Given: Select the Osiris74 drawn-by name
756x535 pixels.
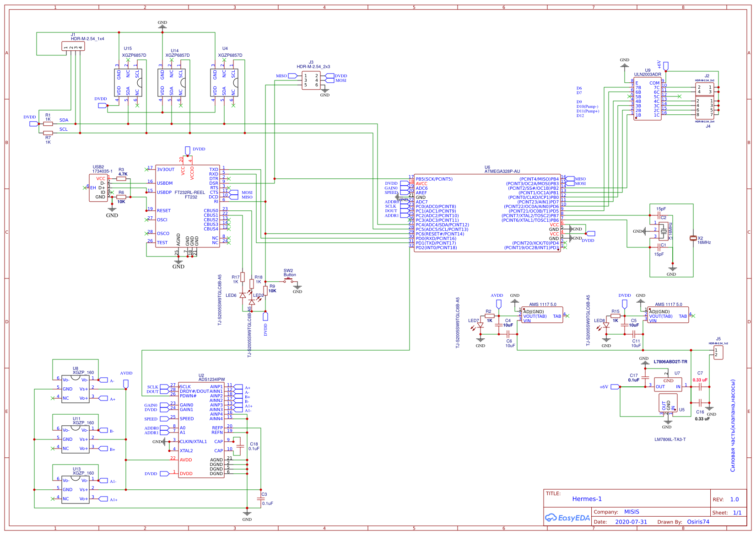Looking at the screenshot, I should (x=698, y=522).
